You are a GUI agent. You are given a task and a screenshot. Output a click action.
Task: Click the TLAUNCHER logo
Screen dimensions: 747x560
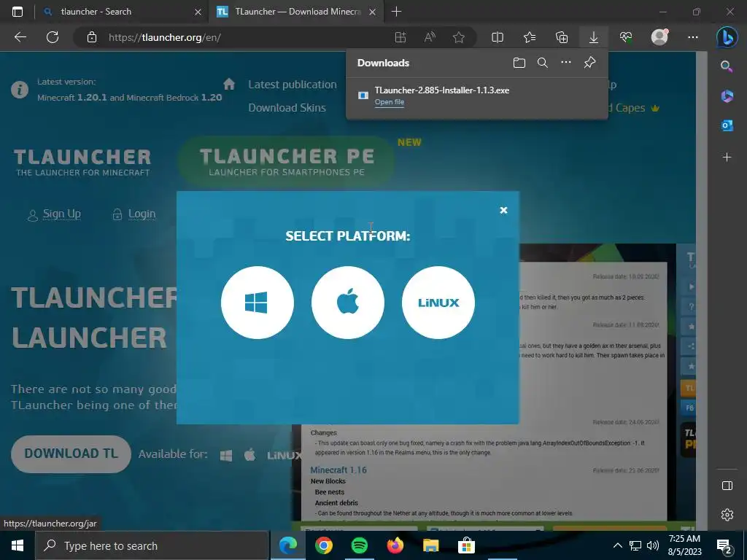(x=82, y=162)
